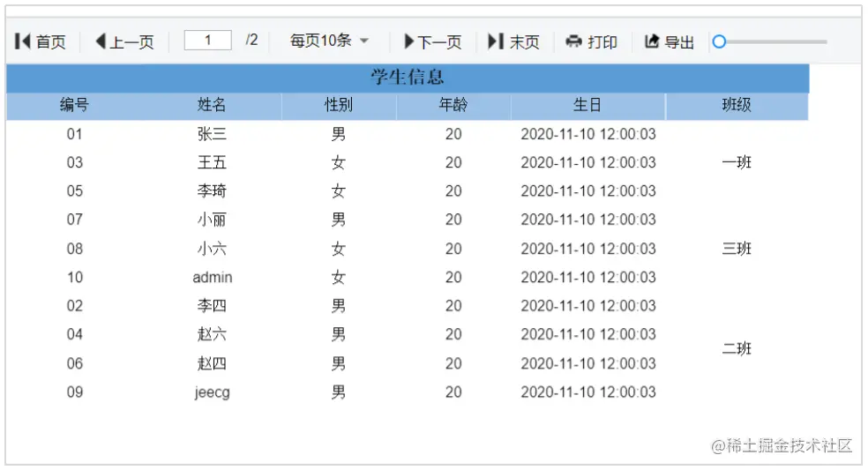Open the 每页10条 page size dropdown
This screenshot has width=868, height=470.
329,41
